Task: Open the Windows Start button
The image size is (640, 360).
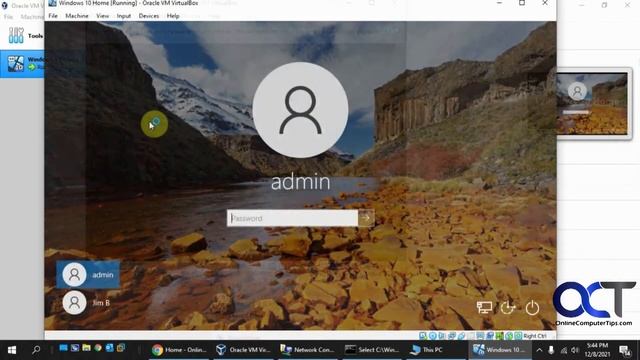Action: click(x=12, y=350)
